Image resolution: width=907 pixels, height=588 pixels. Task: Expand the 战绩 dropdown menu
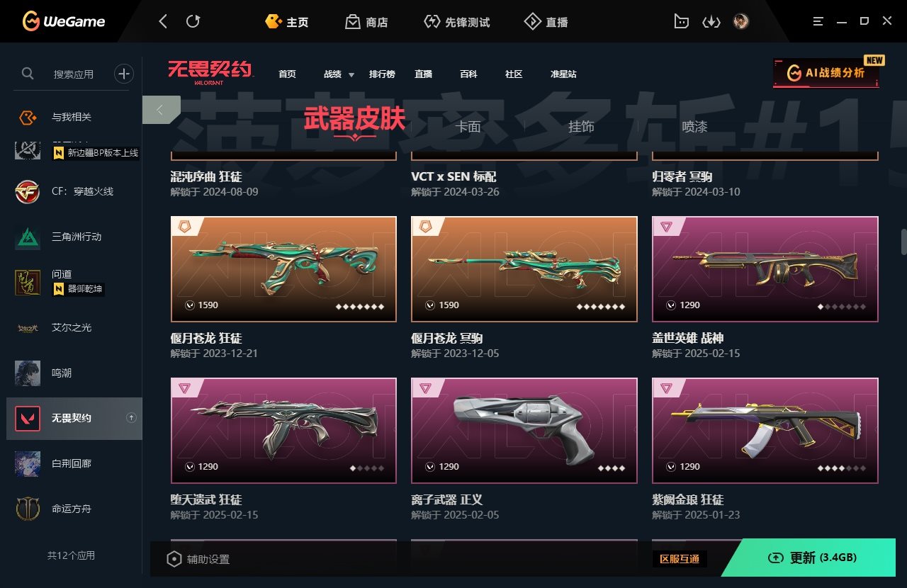click(x=339, y=74)
